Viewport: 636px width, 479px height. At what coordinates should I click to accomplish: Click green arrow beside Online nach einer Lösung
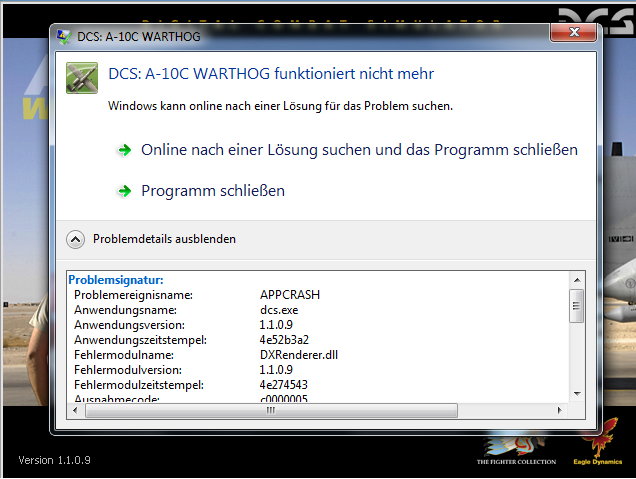125,150
